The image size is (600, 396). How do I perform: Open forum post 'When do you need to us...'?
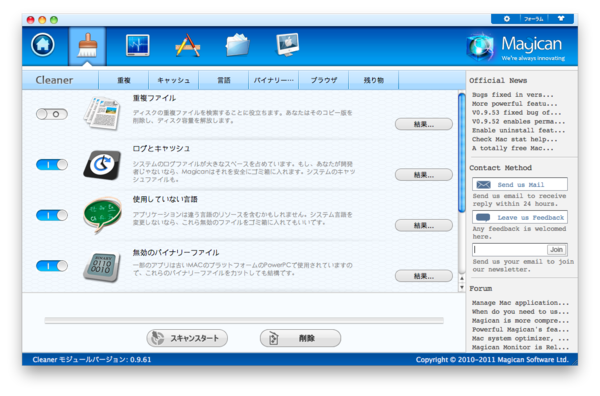pos(520,312)
